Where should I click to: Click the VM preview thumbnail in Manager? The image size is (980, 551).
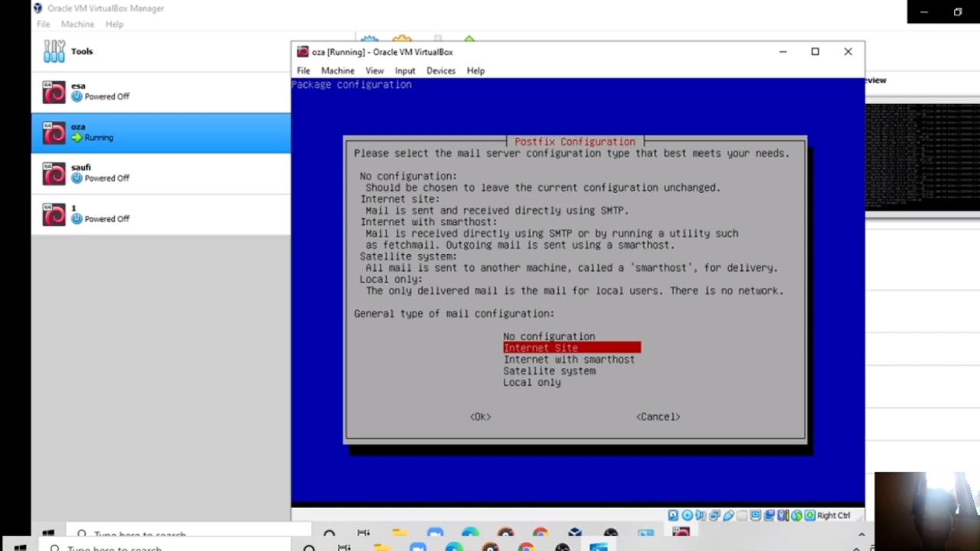point(923,157)
